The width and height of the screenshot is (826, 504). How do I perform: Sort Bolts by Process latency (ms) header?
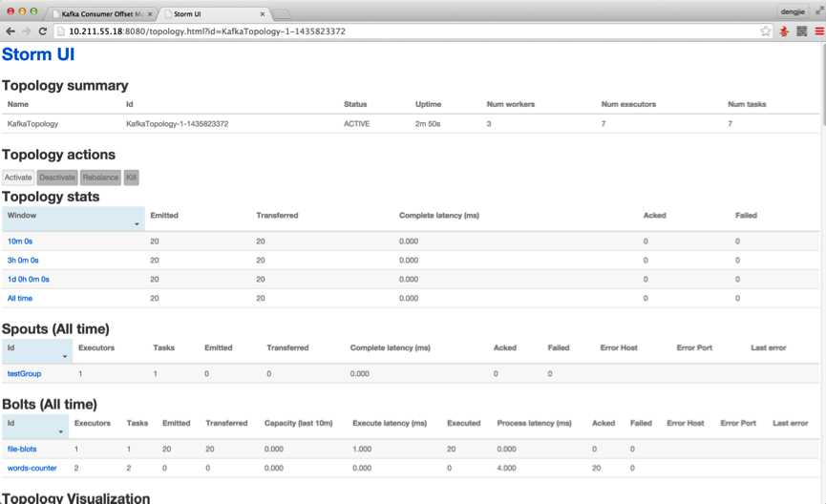pyautogui.click(x=534, y=423)
